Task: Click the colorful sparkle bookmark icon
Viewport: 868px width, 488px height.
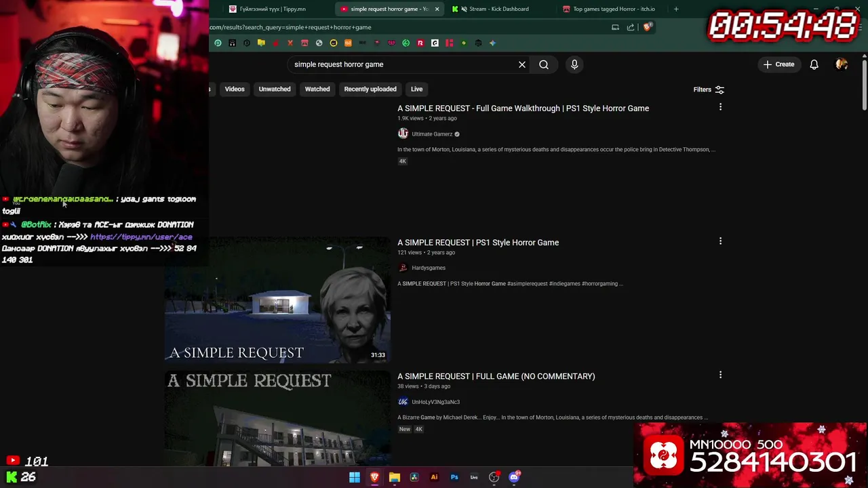Action: coord(493,43)
